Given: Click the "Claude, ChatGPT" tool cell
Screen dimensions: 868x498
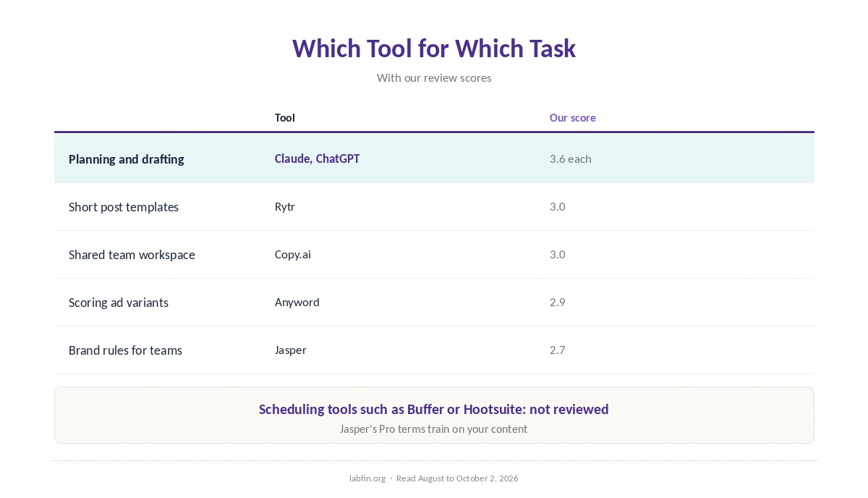Looking at the screenshot, I should pyautogui.click(x=317, y=159).
